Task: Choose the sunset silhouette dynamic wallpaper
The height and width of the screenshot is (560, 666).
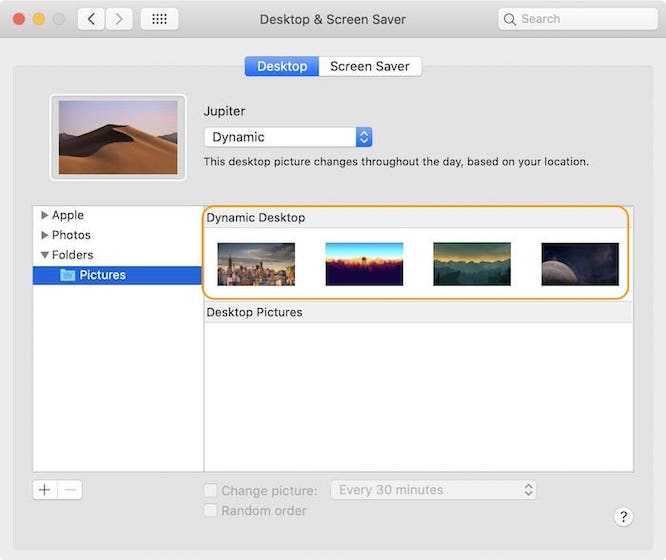Action: tap(364, 264)
